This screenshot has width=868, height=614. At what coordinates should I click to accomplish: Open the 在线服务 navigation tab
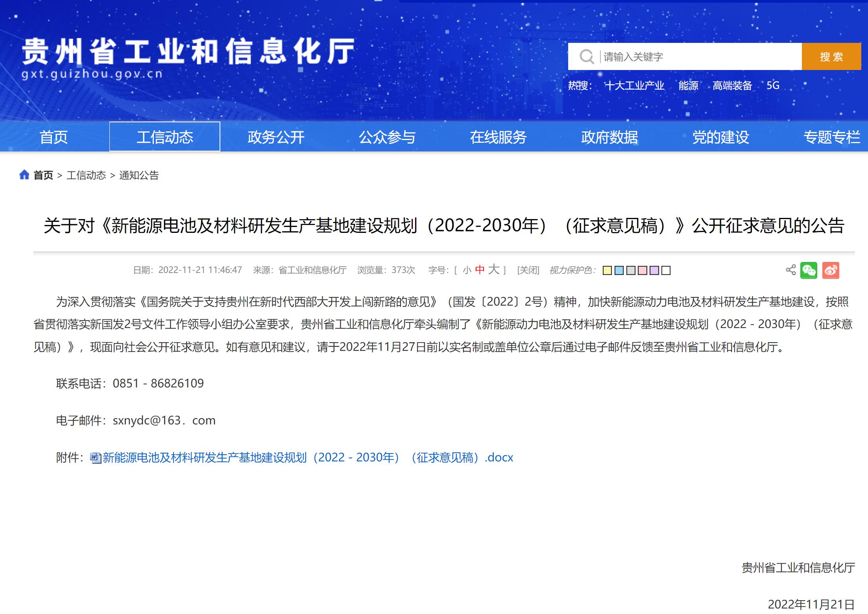click(498, 137)
